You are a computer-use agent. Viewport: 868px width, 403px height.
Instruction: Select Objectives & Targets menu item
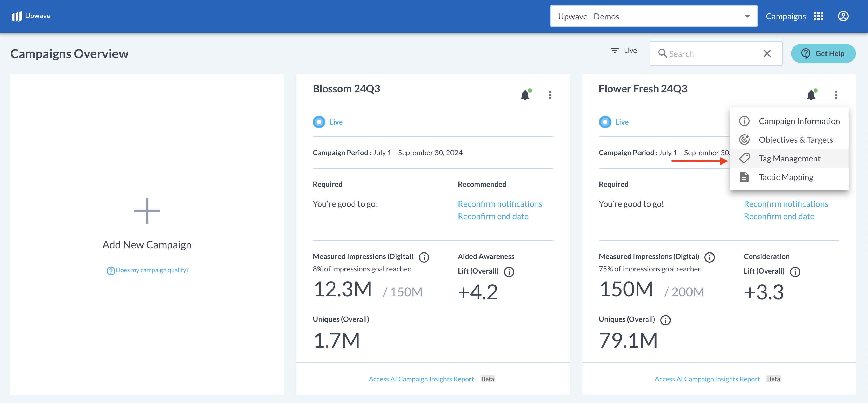click(789, 140)
